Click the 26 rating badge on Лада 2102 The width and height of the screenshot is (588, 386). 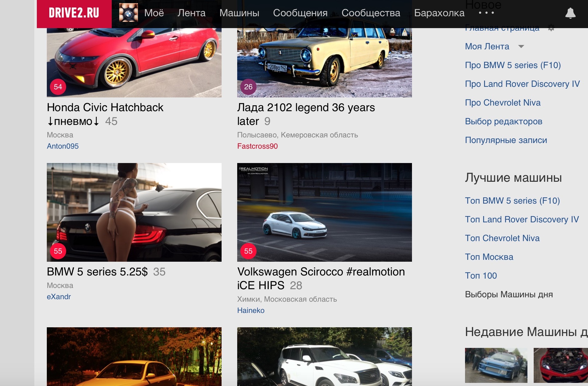coord(248,87)
